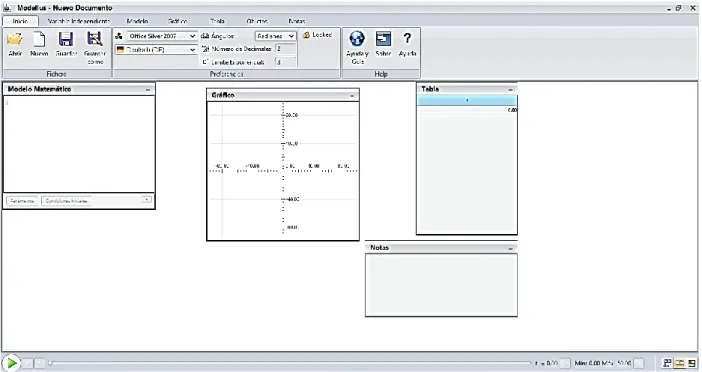Click the Límite exponencial icon

205,62
